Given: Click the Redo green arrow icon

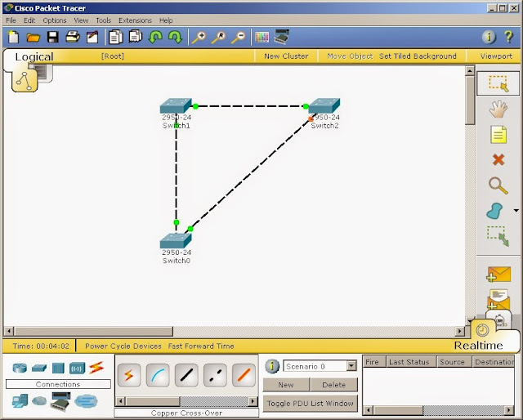Looking at the screenshot, I should pos(175,37).
